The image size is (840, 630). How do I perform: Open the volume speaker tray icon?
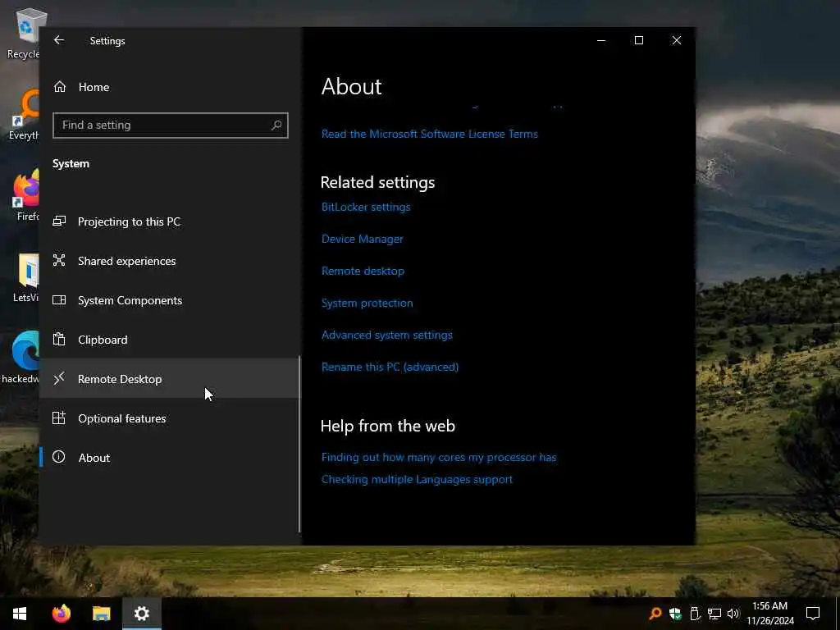click(733, 614)
